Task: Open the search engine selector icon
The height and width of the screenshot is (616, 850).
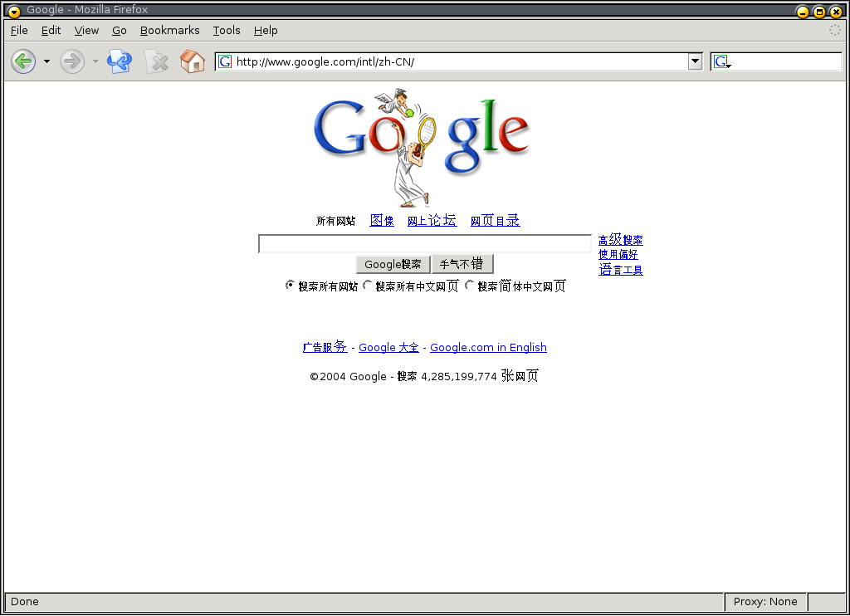Action: [722, 61]
